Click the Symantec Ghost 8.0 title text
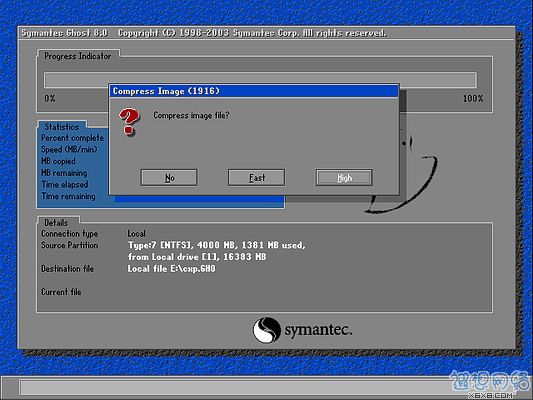Viewport: 533px width, 400px height. click(x=64, y=33)
